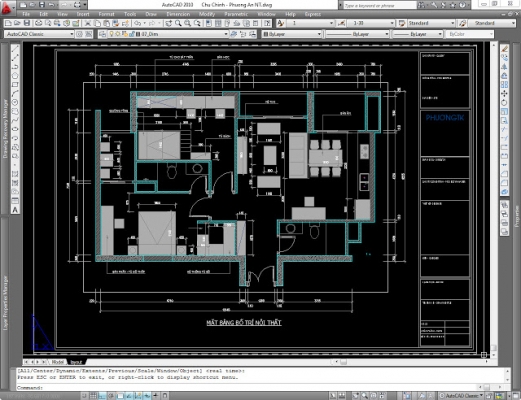Screen dimensions: 521x400
Task: Open the ByLayer color control dropdown
Action: [292, 34]
